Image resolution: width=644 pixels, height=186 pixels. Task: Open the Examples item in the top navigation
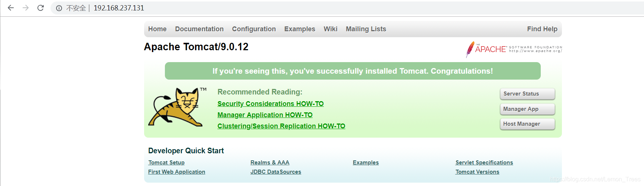point(300,29)
